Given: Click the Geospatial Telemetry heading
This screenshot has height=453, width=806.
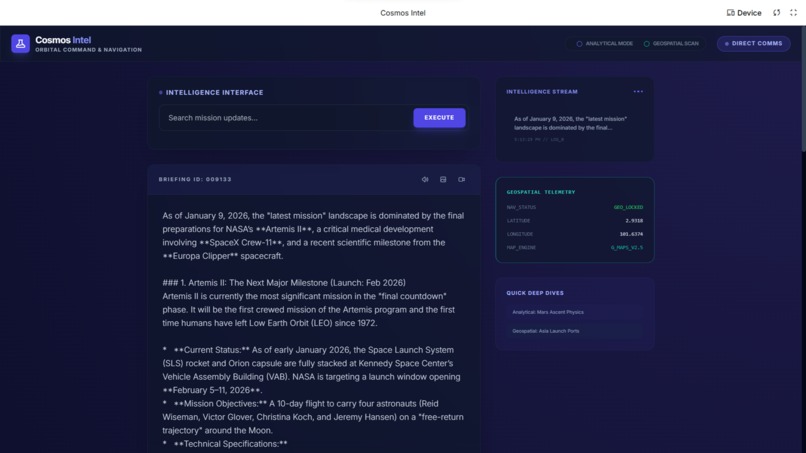Looking at the screenshot, I should 541,192.
